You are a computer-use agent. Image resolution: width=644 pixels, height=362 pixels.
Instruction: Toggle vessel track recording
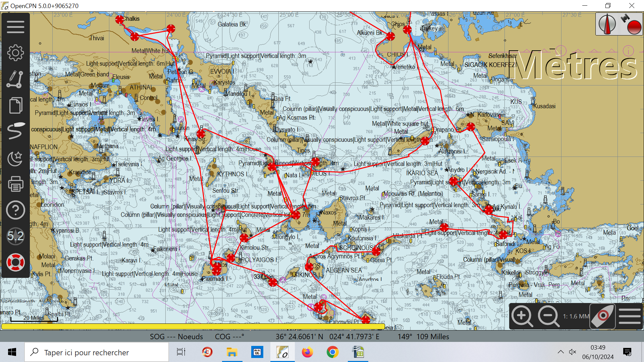pos(15,131)
